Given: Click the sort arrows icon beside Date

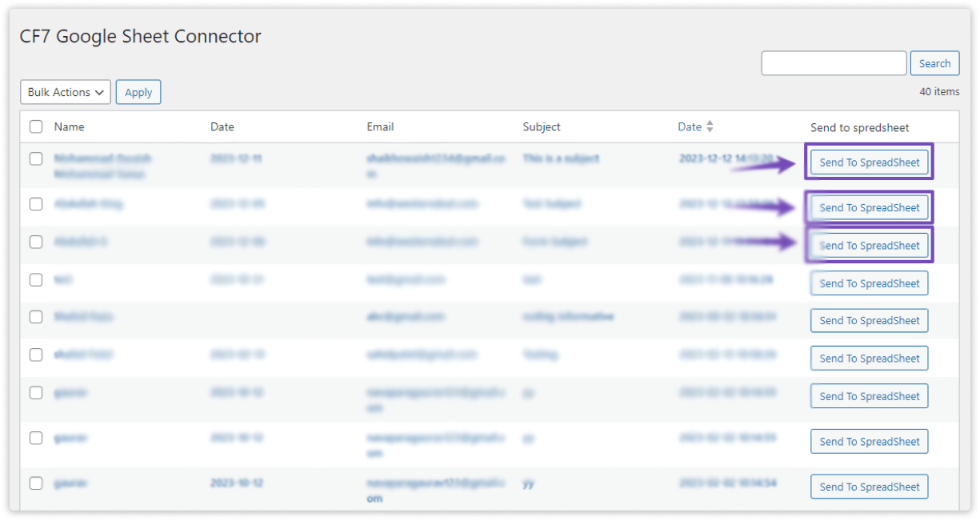Looking at the screenshot, I should click(x=710, y=126).
